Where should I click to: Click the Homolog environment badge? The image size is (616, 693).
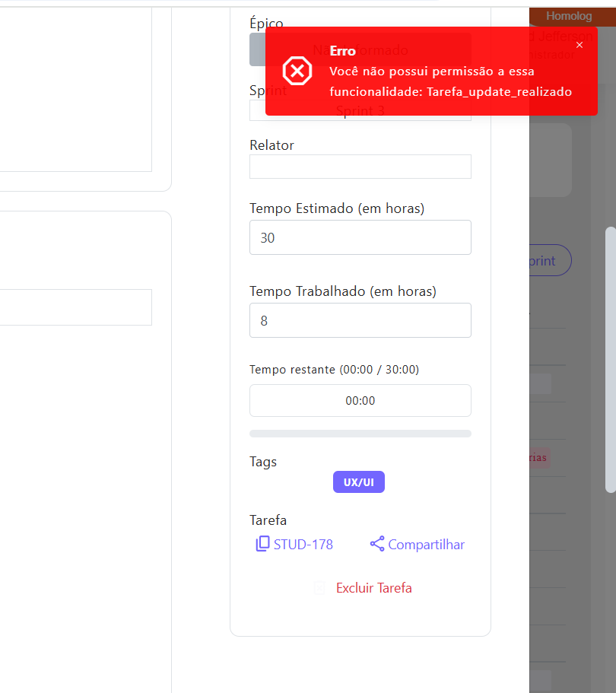click(x=568, y=16)
